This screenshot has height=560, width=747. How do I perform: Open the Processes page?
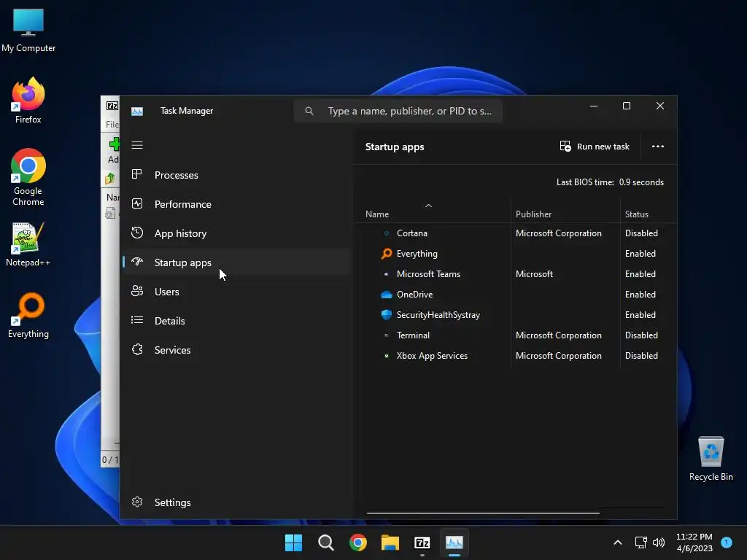[236, 175]
